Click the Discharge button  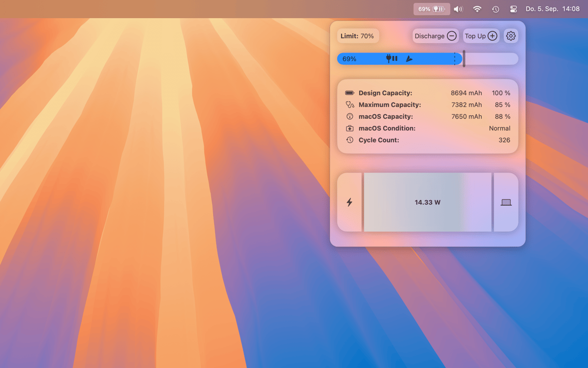[435, 36]
